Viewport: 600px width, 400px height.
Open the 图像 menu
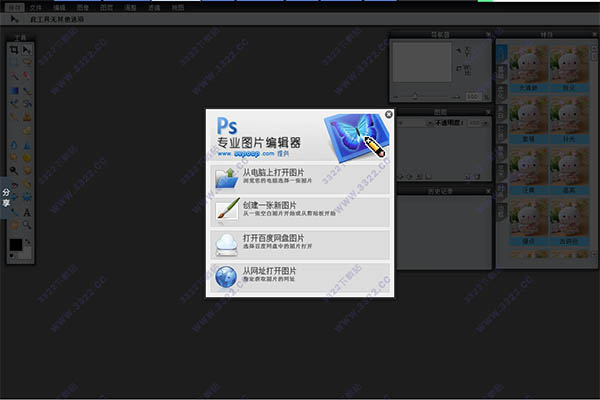83,7
